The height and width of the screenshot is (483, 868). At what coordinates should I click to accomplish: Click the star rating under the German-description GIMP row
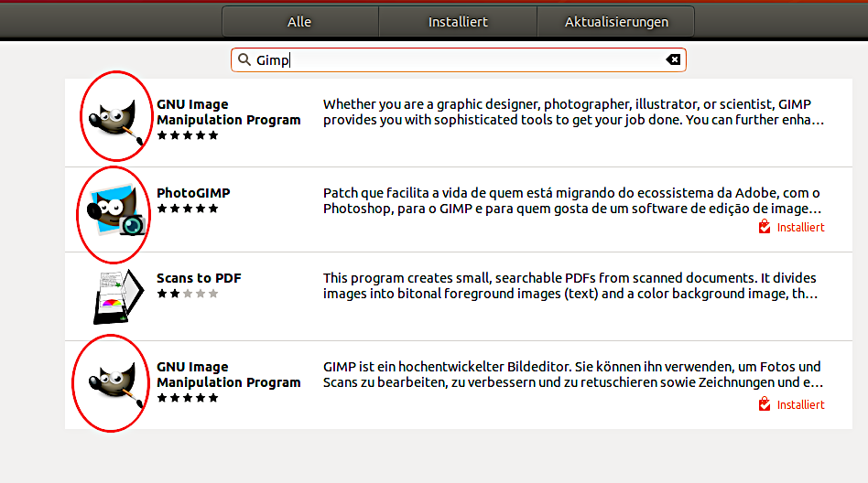188,398
